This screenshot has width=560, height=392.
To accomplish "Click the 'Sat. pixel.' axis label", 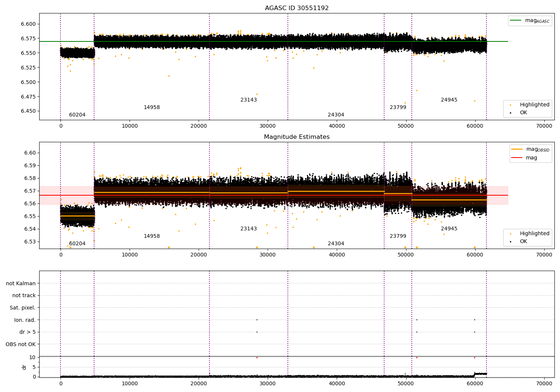I will click(x=22, y=308).
